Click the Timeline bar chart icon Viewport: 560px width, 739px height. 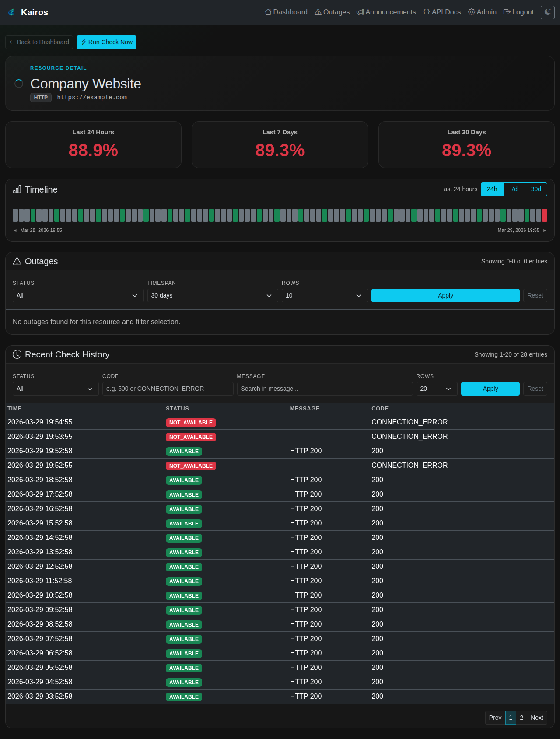(17, 189)
